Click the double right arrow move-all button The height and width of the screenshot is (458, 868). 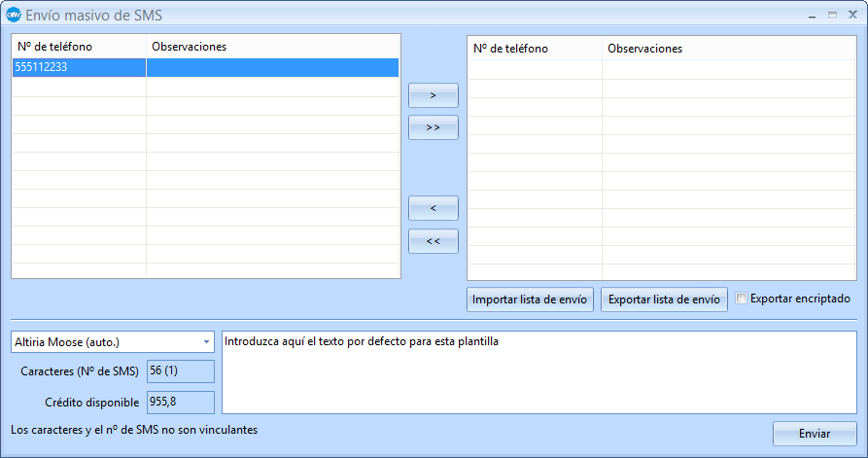coord(433,127)
